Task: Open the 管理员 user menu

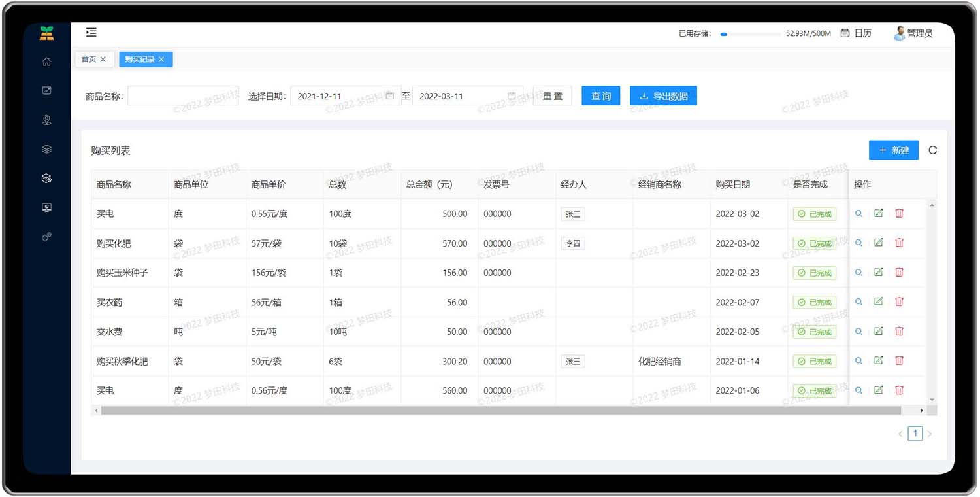Action: pos(913,33)
